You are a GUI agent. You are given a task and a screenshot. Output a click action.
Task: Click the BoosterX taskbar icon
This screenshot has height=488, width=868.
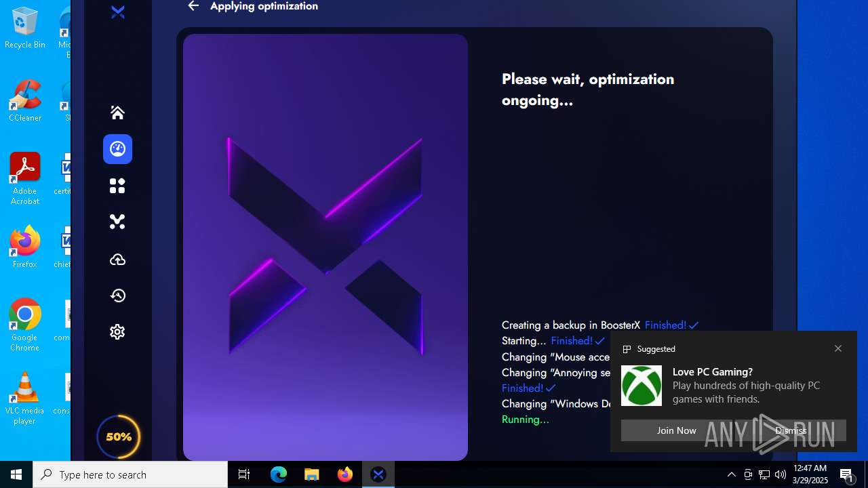point(378,474)
